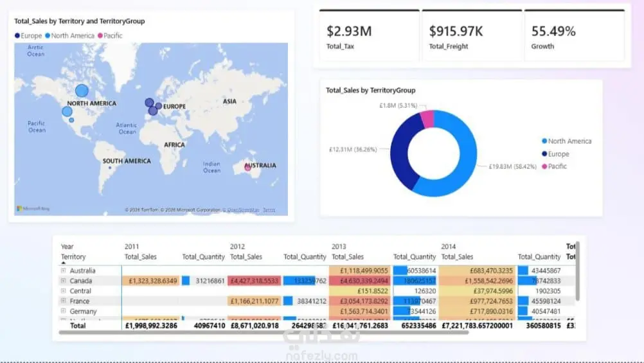Expand the Canada territory row
Image resolution: width=644 pixels, height=363 pixels.
[63, 281]
